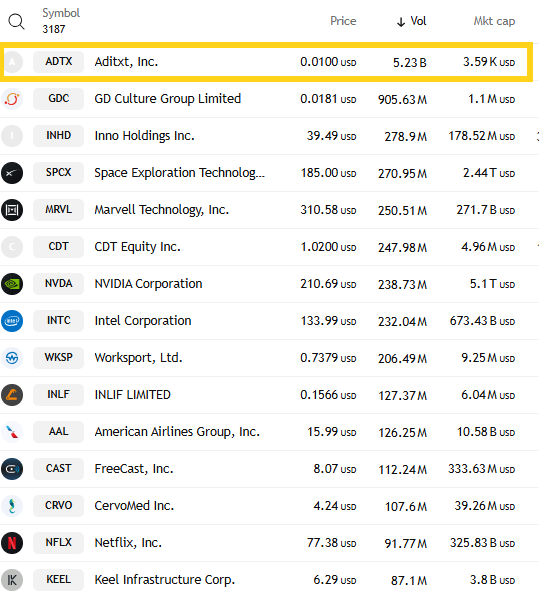This screenshot has height=597, width=539.
Task: Open the CRVO ticker badge
Action: coord(58,506)
